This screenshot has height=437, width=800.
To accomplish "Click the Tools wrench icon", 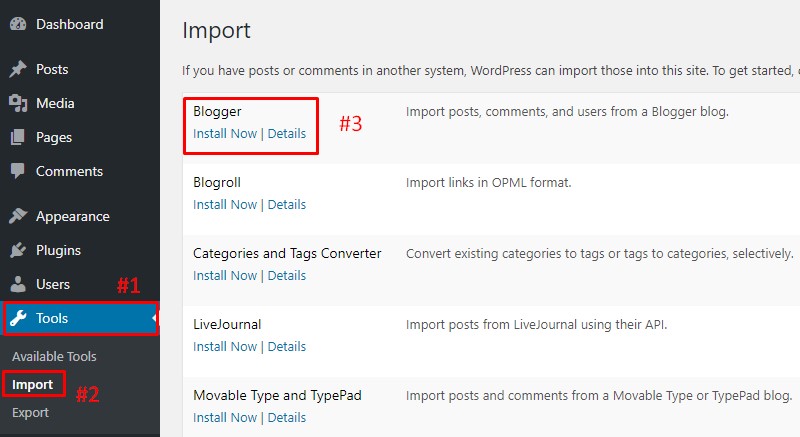I will 18,318.
